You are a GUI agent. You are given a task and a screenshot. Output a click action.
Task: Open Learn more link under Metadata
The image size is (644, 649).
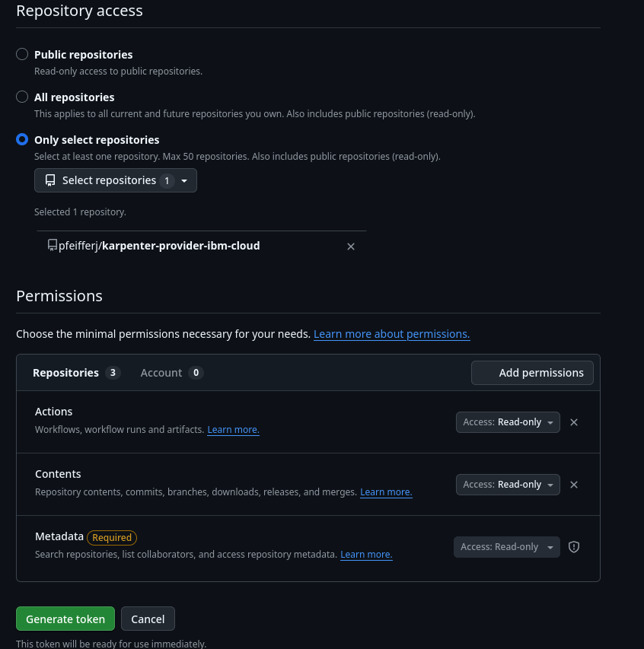pos(366,555)
